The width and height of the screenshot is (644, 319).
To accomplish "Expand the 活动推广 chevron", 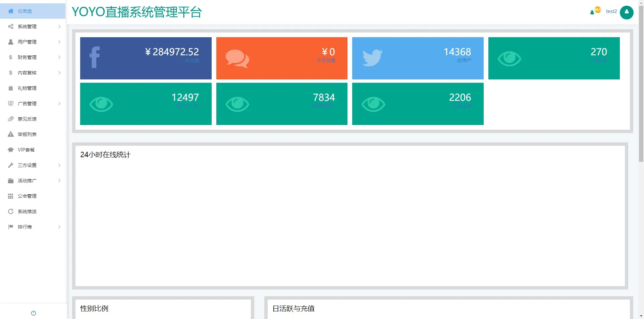I will point(59,181).
